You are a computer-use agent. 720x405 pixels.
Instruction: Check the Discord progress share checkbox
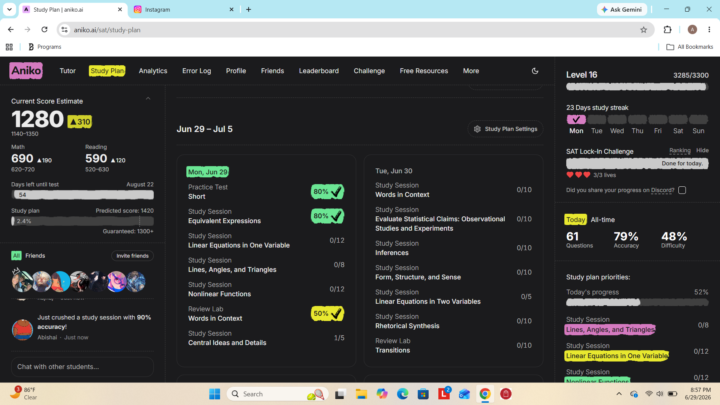tap(682, 190)
